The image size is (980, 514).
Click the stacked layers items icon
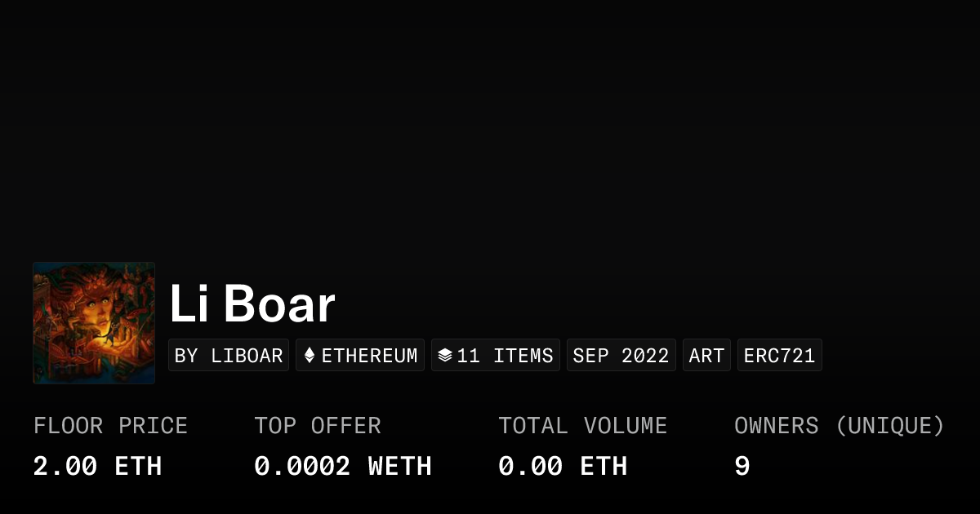(444, 356)
